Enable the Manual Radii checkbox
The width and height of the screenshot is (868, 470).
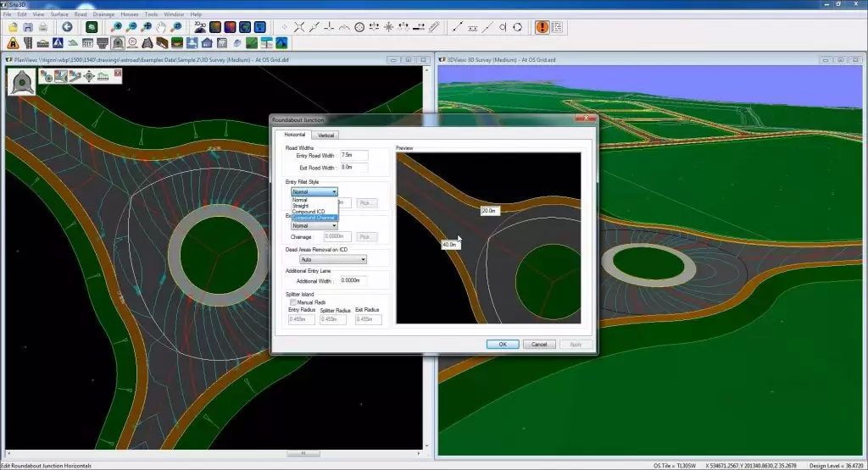click(292, 301)
